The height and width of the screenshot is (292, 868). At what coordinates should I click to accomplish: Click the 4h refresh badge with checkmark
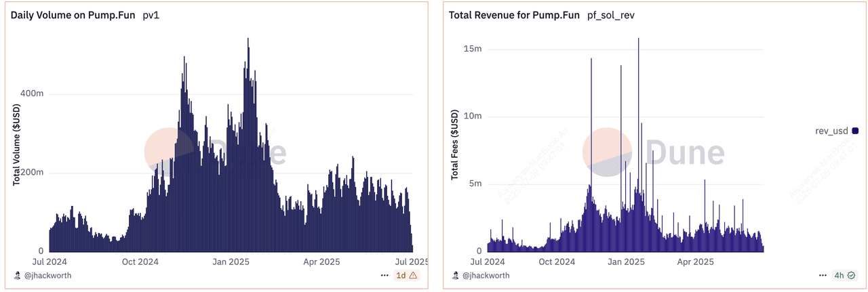[x=845, y=276]
